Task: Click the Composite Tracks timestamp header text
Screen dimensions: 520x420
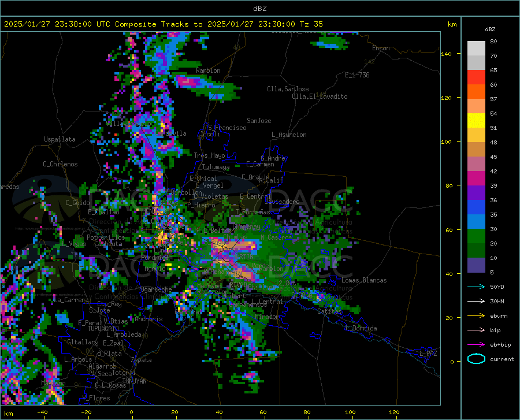Action: [163, 24]
